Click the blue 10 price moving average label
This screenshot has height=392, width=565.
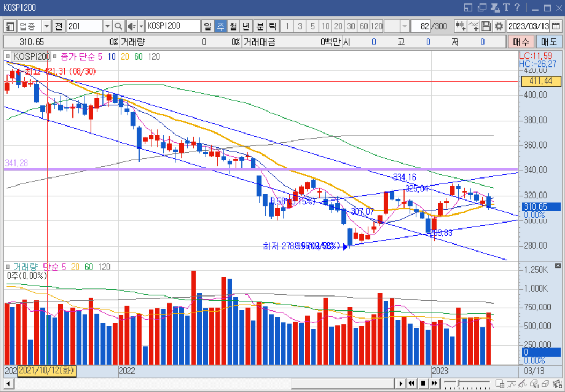pyautogui.click(x=112, y=56)
